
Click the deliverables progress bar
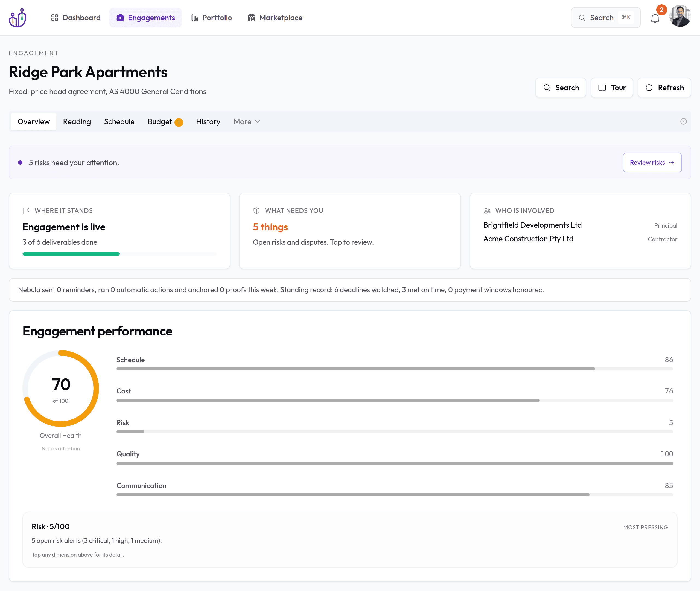(x=119, y=254)
